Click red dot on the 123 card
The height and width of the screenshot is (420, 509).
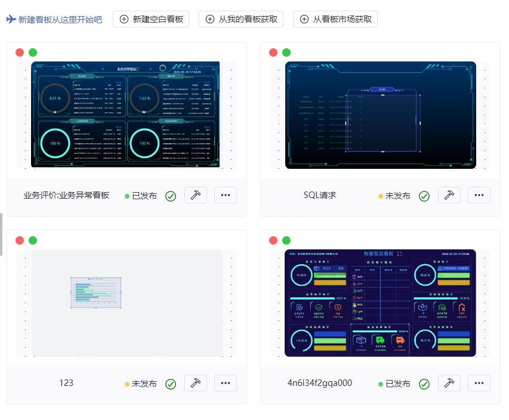pos(20,240)
